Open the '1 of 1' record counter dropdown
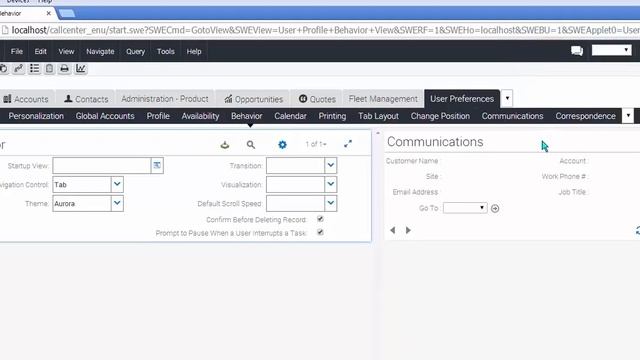This screenshot has height=360, width=640. [316, 144]
